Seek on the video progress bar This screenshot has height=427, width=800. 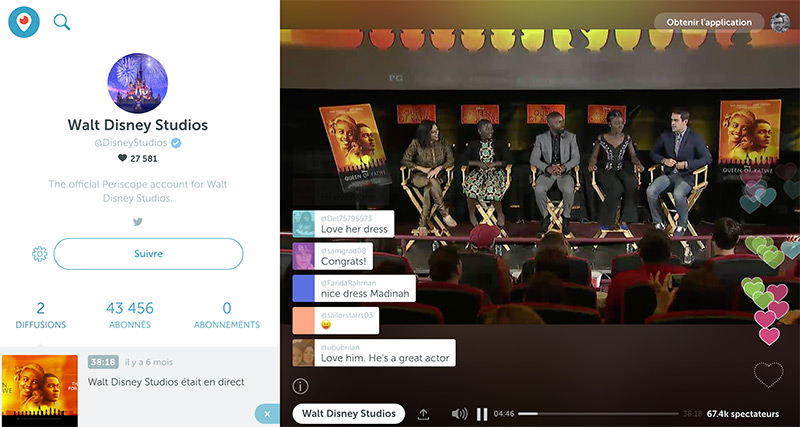[x=598, y=414]
